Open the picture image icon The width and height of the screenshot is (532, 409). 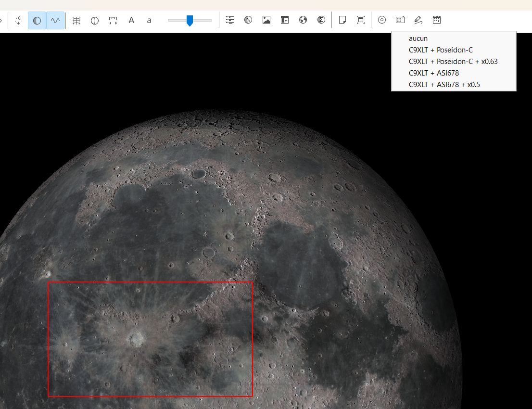(266, 20)
